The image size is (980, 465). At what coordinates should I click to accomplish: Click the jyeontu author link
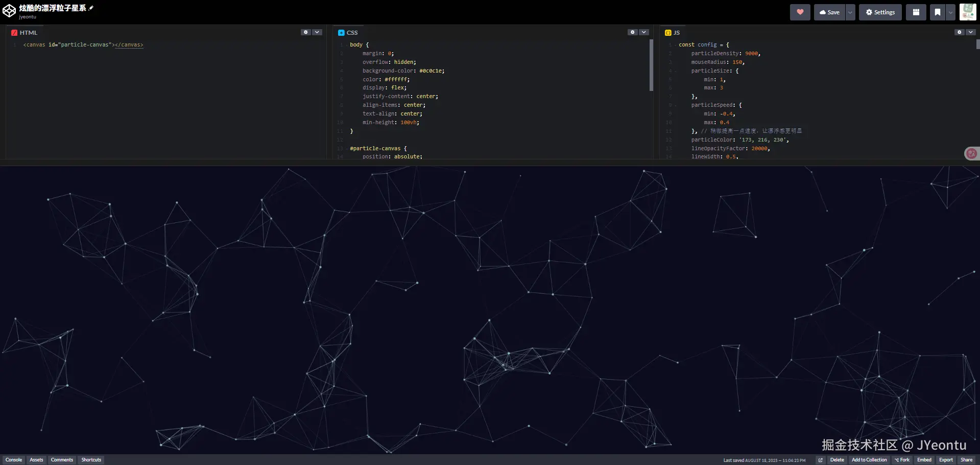[28, 17]
